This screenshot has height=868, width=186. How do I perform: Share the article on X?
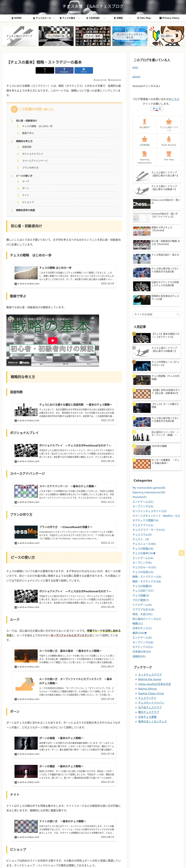tap(45, 70)
